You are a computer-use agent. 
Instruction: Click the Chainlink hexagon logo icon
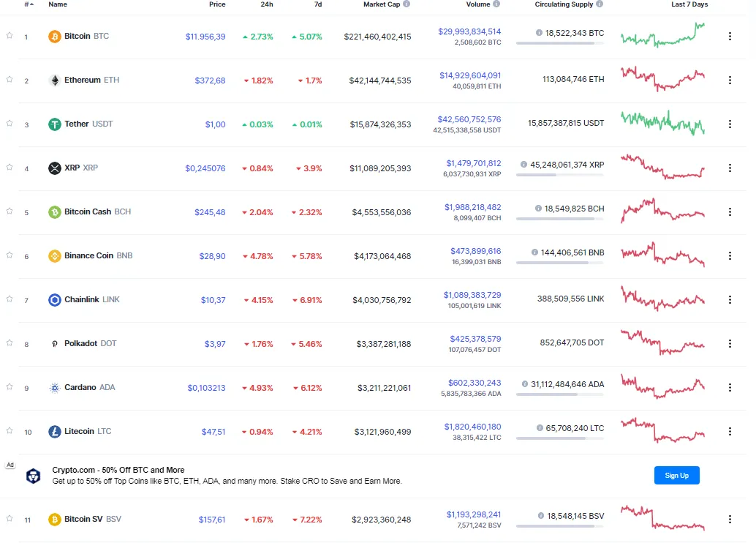(55, 300)
